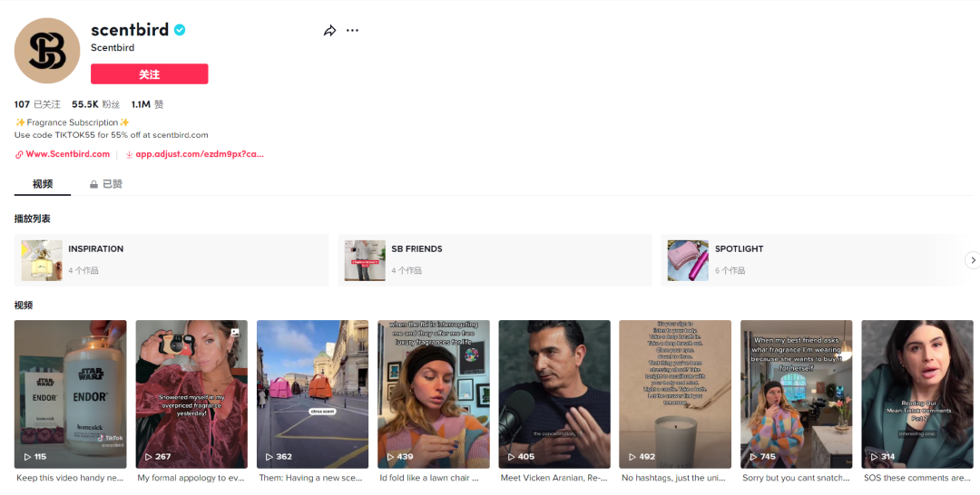Click the download icon beside app.adjust.com link
The image size is (980, 495).
tap(129, 155)
